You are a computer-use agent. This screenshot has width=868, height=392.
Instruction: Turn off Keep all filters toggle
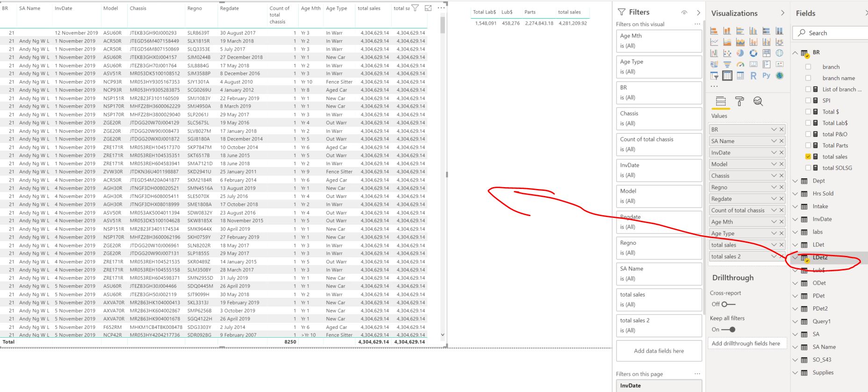(x=728, y=329)
